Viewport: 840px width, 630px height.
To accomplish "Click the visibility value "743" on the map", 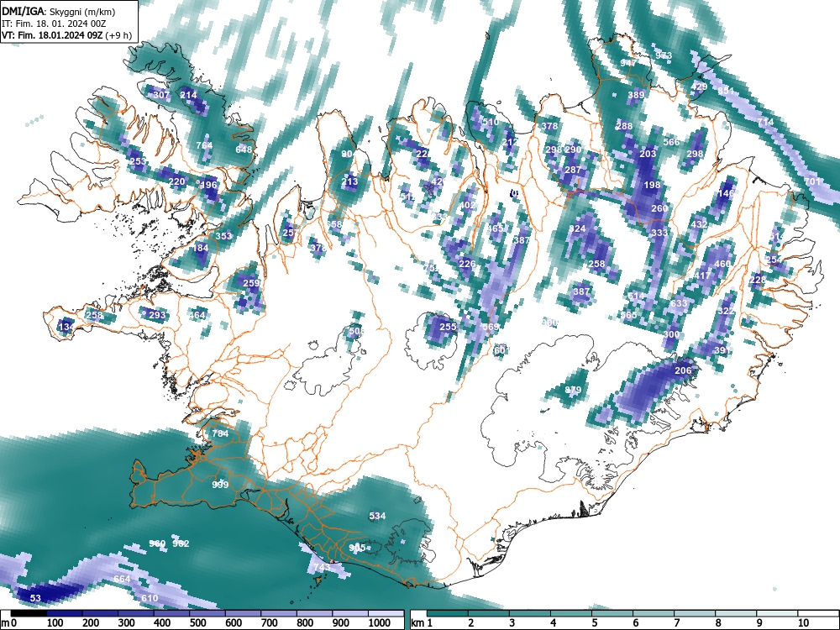I will pyautogui.click(x=322, y=567).
